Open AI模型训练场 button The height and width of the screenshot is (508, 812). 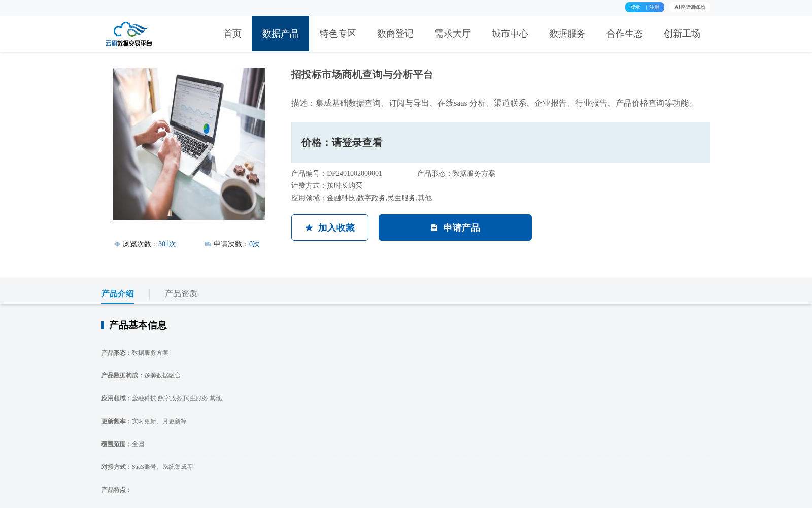tap(690, 7)
